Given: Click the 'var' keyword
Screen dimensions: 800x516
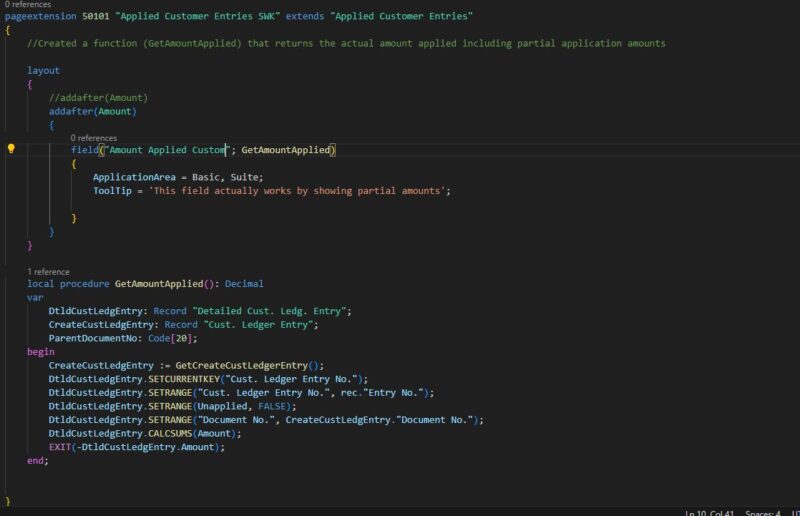Looking at the screenshot, I should pyautogui.click(x=35, y=297).
